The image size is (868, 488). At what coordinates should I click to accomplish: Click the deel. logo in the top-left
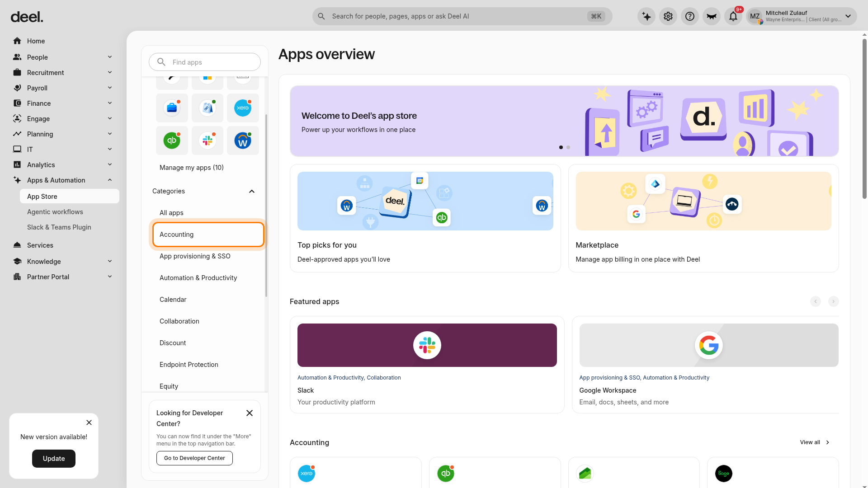click(27, 17)
